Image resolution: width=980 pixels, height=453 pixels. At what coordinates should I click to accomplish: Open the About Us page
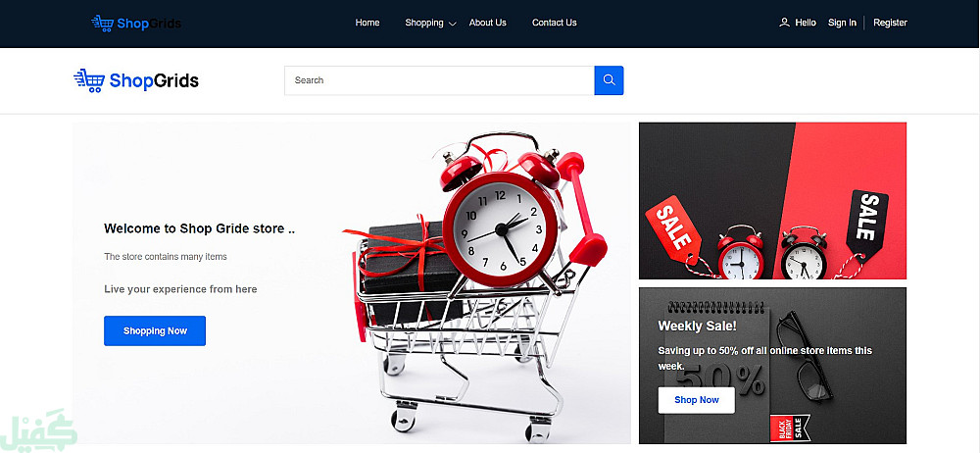487,23
